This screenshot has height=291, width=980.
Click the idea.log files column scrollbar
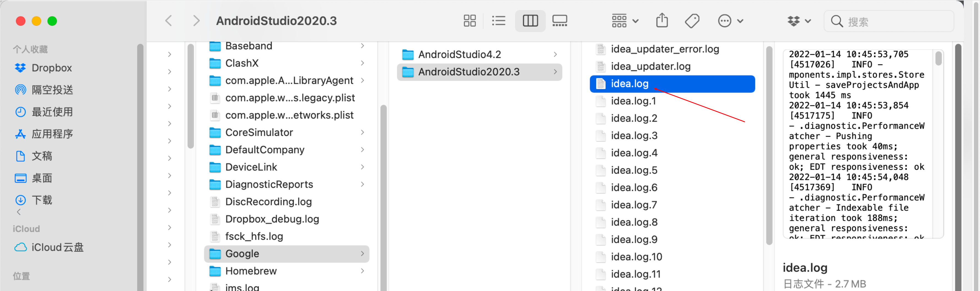(x=769, y=145)
